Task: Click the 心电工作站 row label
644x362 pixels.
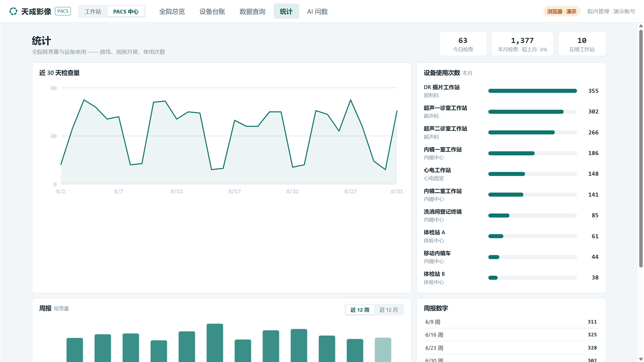Action: point(437,170)
